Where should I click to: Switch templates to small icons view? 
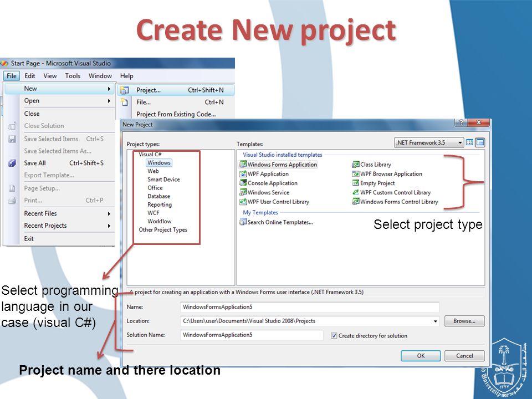click(480, 142)
